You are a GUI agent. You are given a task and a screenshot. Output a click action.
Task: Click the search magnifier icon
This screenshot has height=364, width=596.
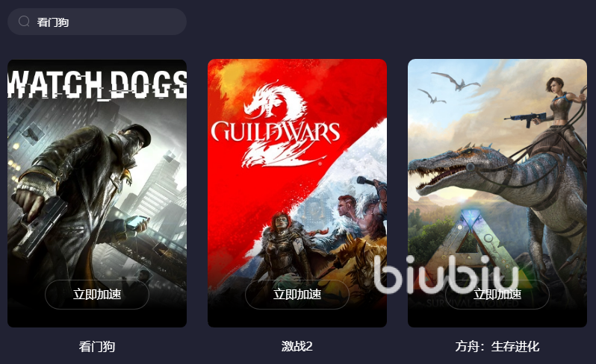point(24,22)
